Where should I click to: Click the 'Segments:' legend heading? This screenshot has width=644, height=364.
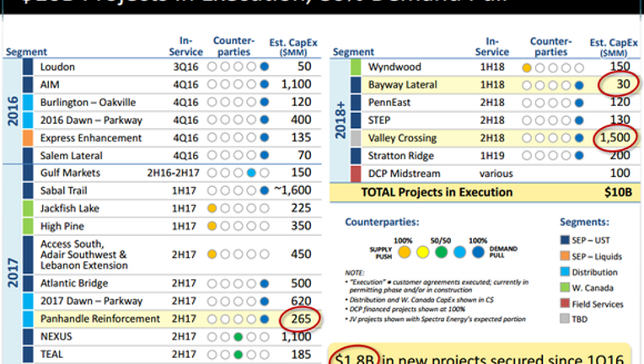(584, 222)
